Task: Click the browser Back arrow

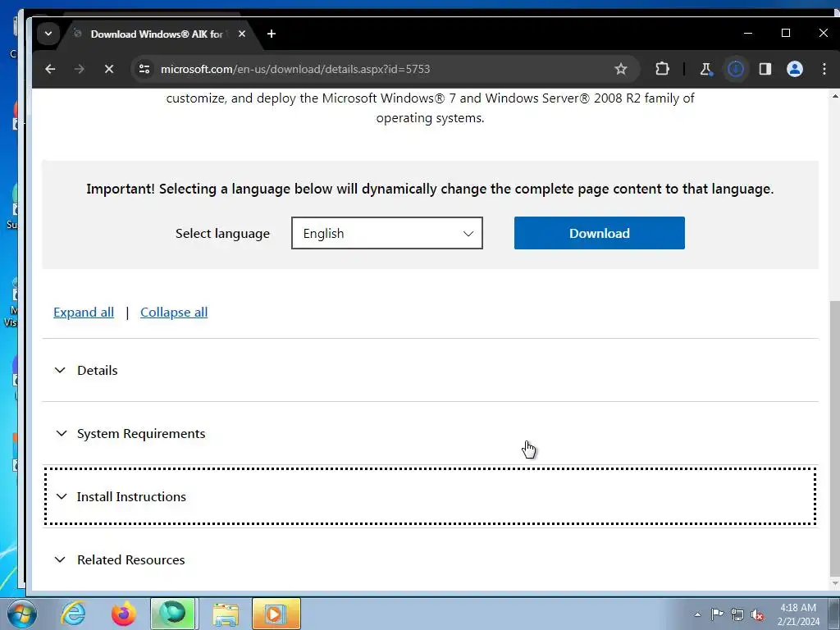Action: click(50, 69)
